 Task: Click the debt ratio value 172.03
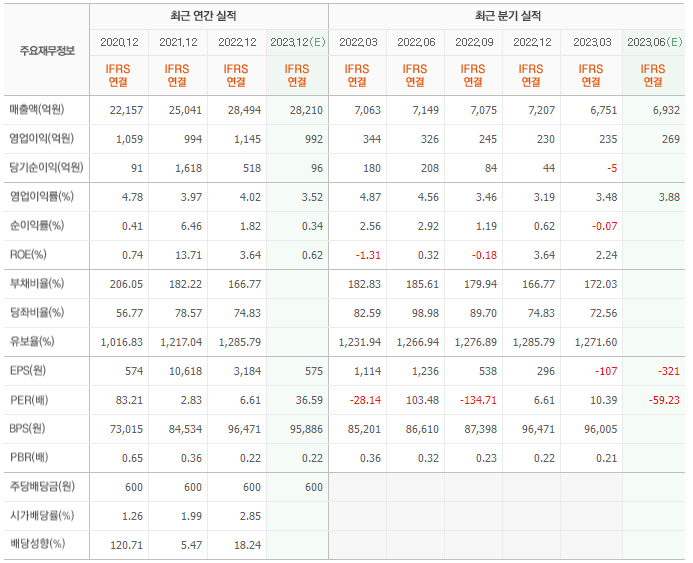coord(601,284)
